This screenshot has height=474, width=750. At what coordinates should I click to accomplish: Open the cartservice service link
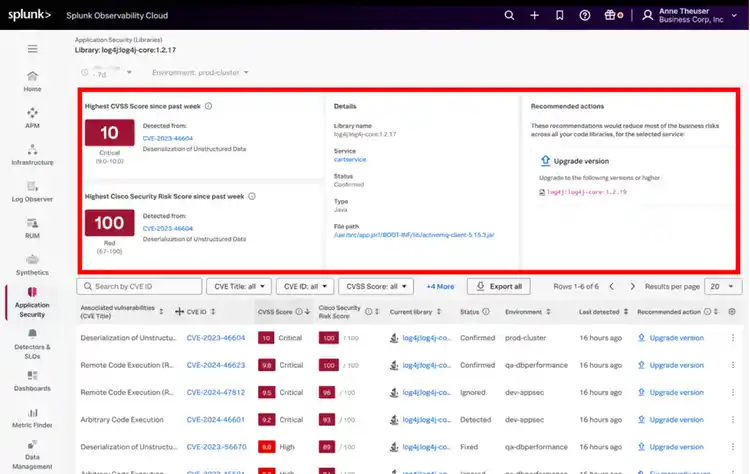[352, 158]
